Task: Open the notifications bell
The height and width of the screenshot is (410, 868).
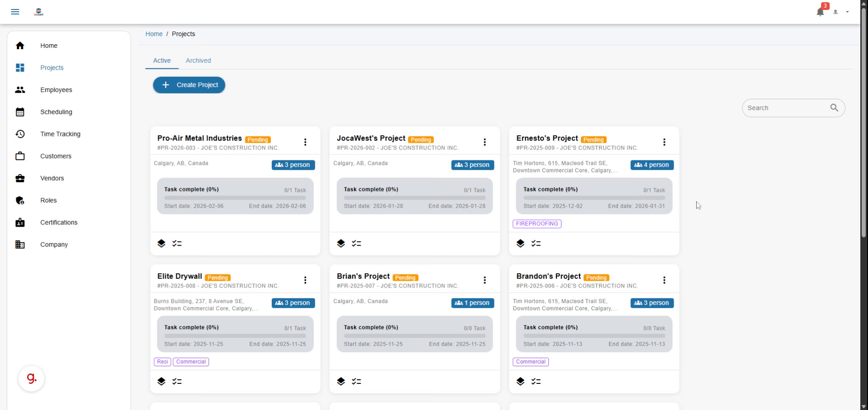Action: 820,12
